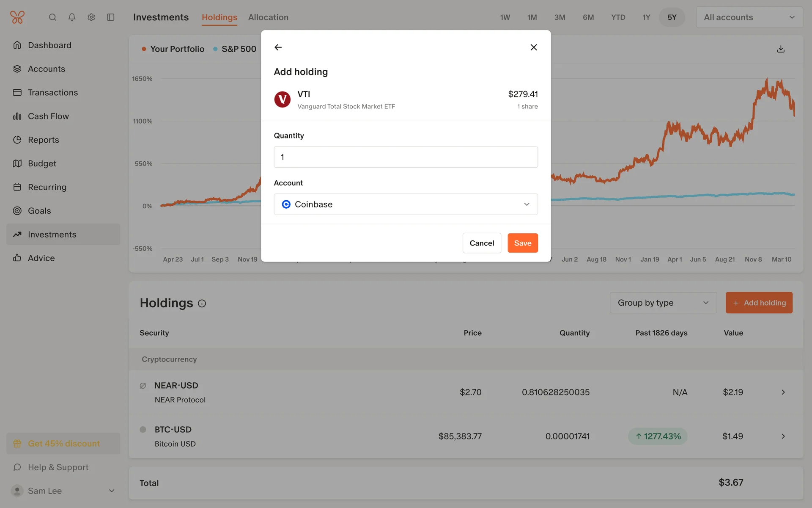Click the Quantity input field
The height and width of the screenshot is (508, 812).
tap(406, 157)
